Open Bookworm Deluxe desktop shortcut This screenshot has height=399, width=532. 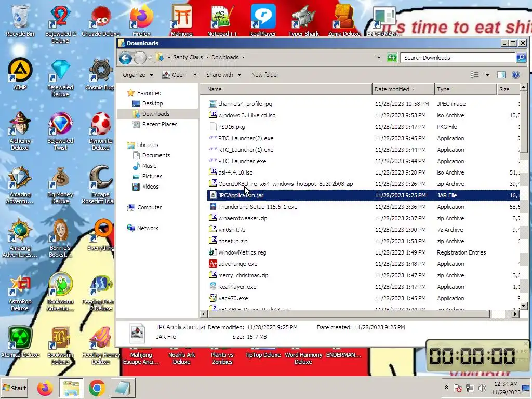pos(60,345)
